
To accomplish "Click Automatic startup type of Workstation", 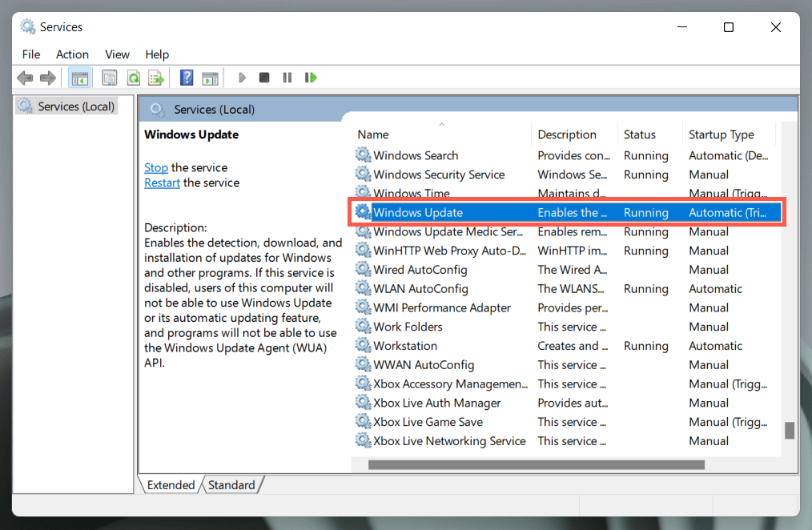I will 715,346.
